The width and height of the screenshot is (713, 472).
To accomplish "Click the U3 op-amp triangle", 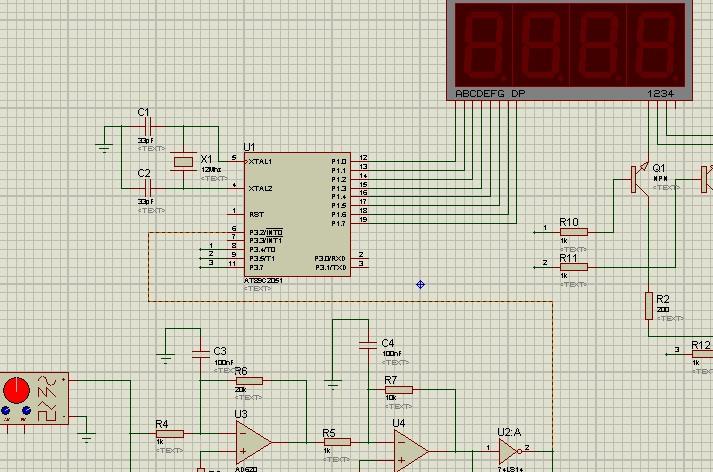I will point(253,442).
